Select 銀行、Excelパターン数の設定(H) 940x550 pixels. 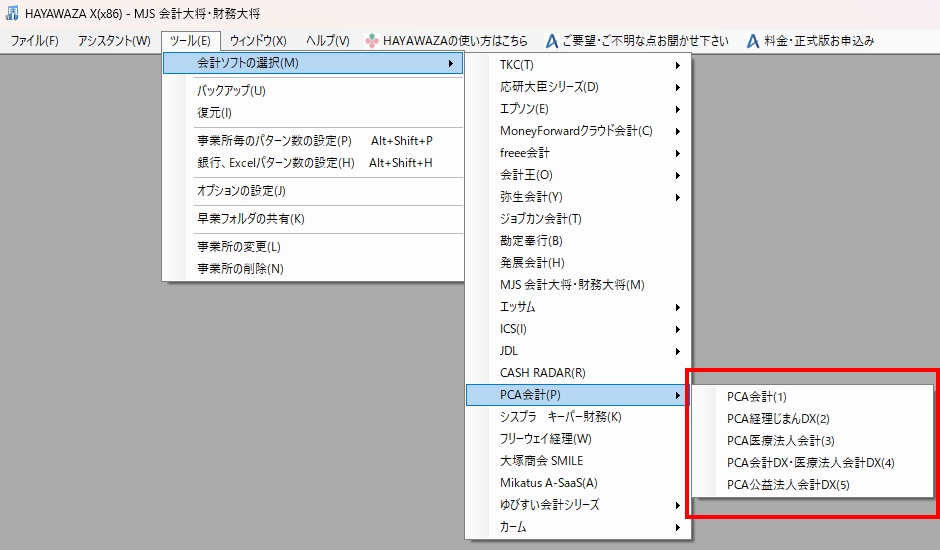coord(313,163)
